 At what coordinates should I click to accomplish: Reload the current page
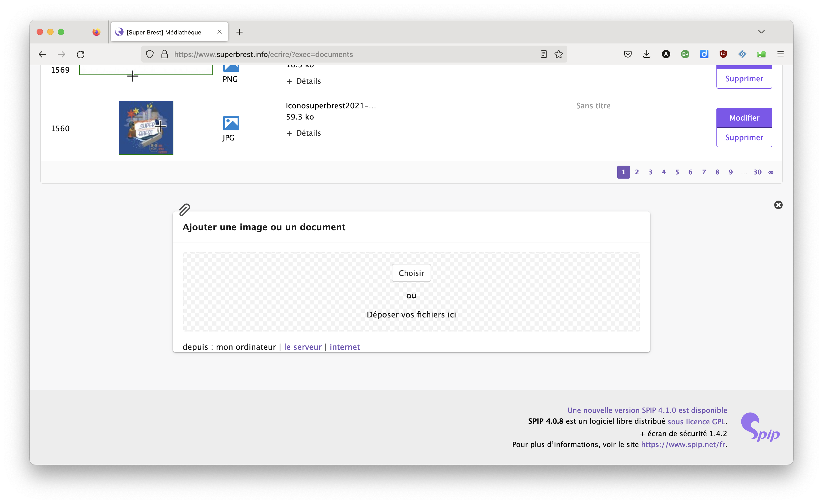81,54
